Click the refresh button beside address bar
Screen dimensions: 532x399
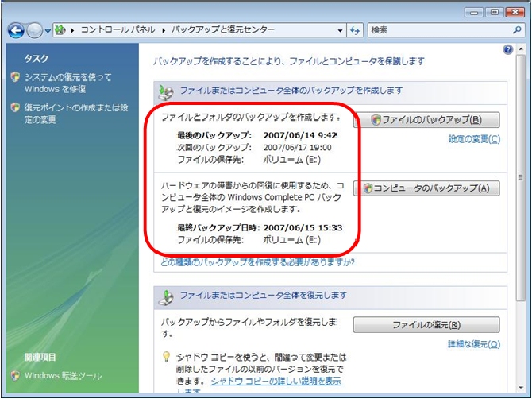356,30
